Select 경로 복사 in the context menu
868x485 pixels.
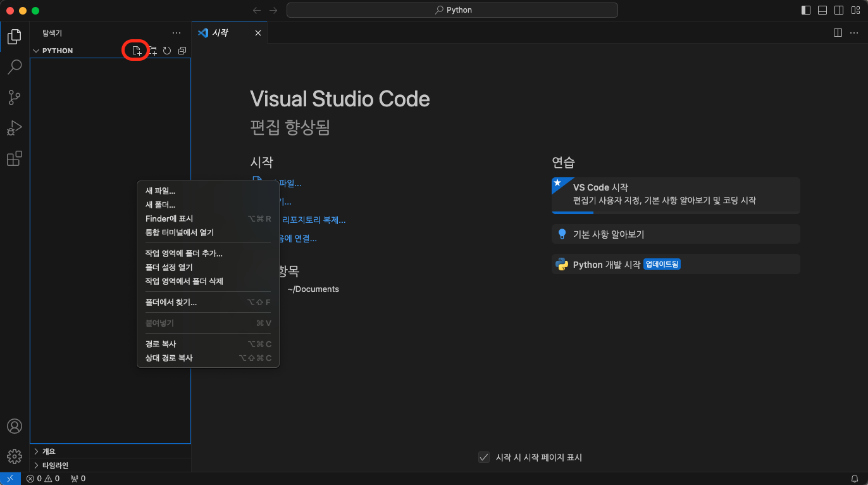[x=208, y=344]
